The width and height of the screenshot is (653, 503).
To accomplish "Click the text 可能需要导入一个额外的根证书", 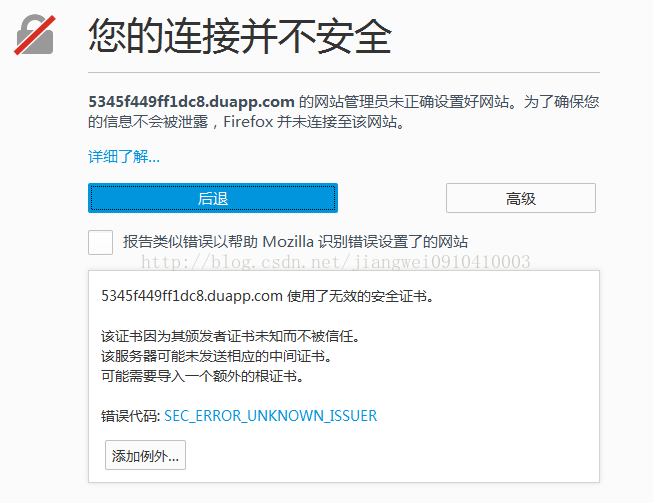I will 202,376.
